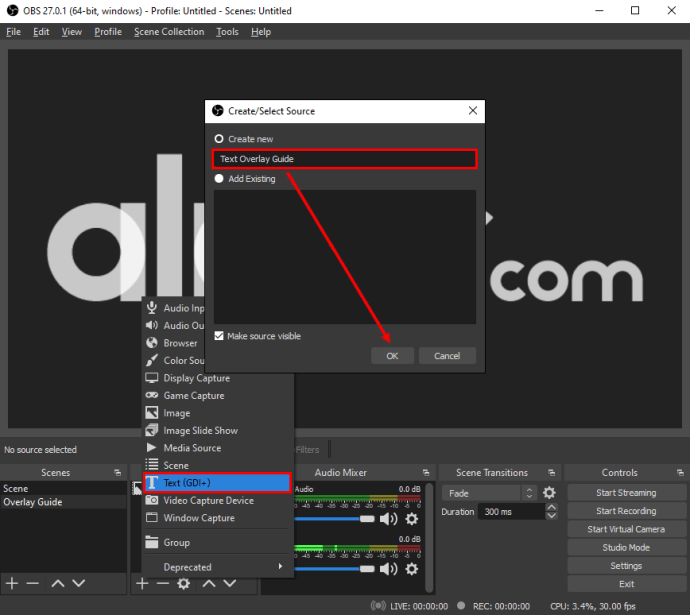
Task: Click the Image source icon
Action: click(x=152, y=413)
